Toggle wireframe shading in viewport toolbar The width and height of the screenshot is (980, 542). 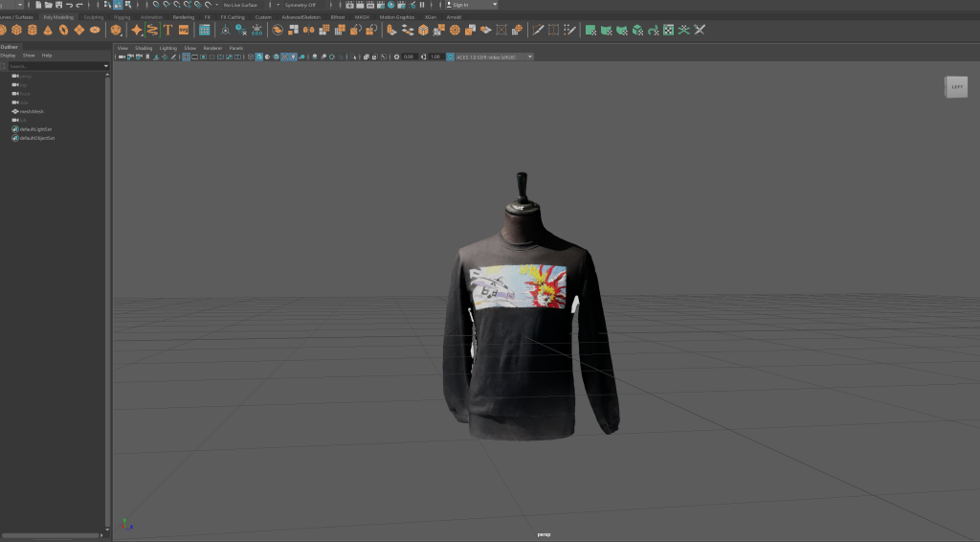coord(251,56)
